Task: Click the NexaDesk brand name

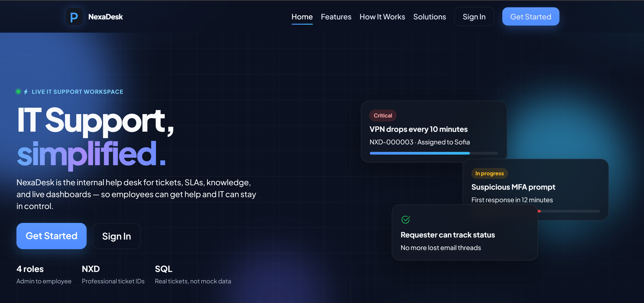Action: pos(106,17)
